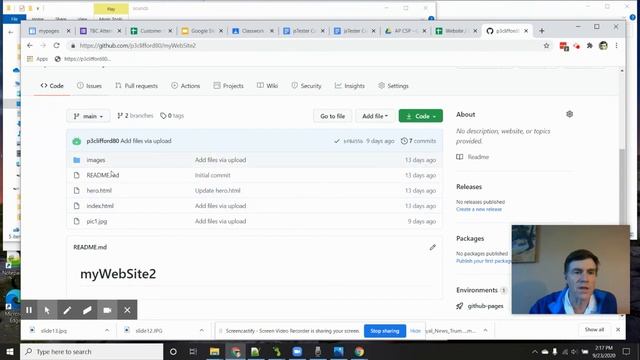Open the green Code download dropdown
Viewport: 640px width, 360px height.
click(420, 116)
